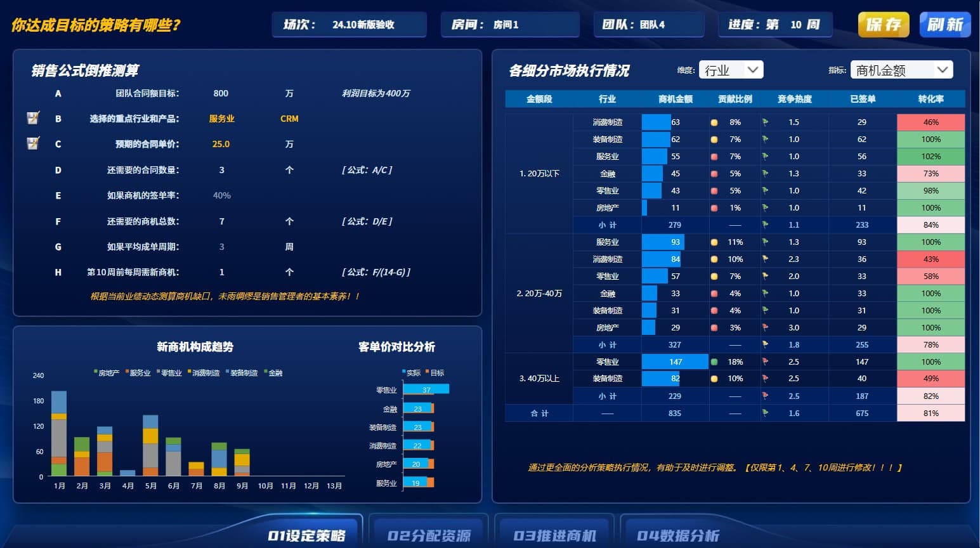Toggle 房地产 series in 新商机构成趋势 legend

click(107, 373)
